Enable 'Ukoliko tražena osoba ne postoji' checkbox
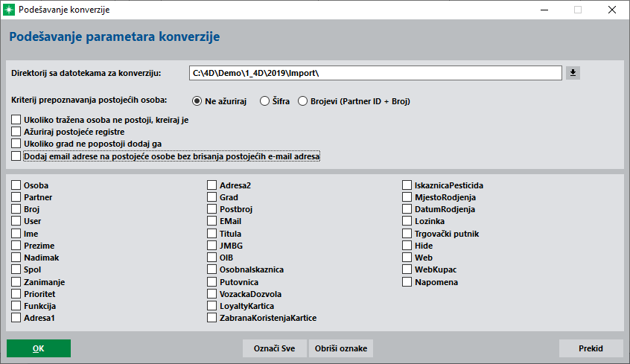 click(16, 120)
